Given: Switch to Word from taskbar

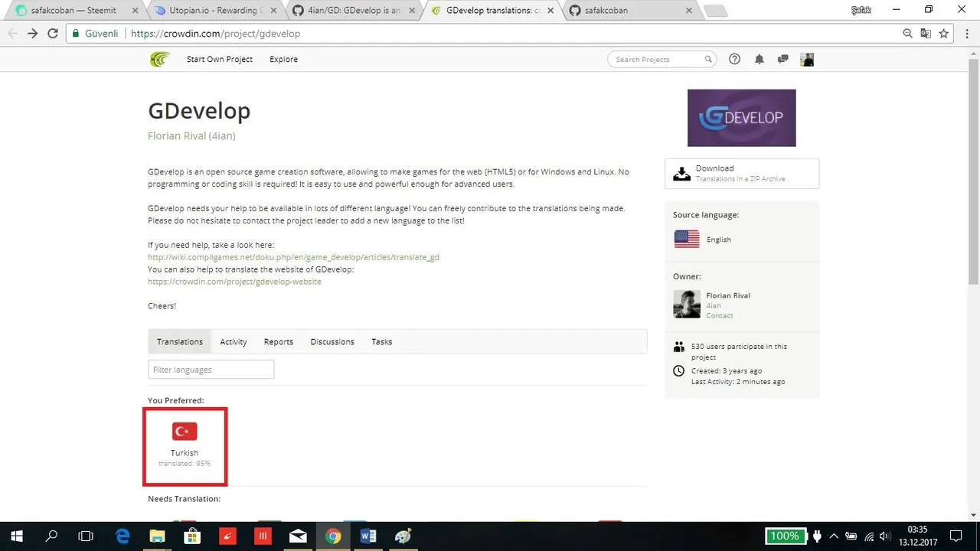Looking at the screenshot, I should point(368,536).
